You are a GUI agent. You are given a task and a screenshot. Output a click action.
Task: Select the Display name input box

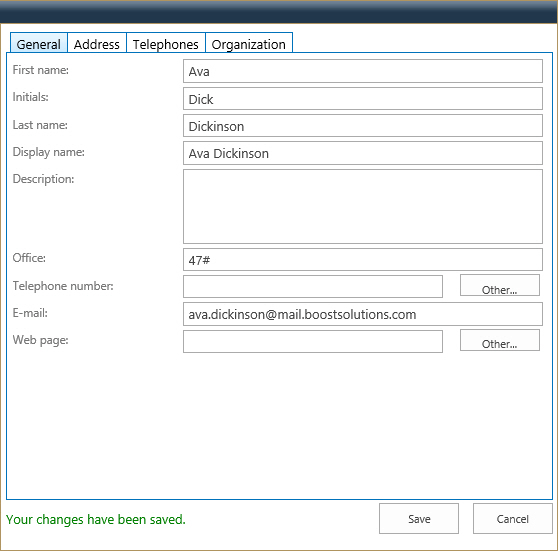coord(363,153)
